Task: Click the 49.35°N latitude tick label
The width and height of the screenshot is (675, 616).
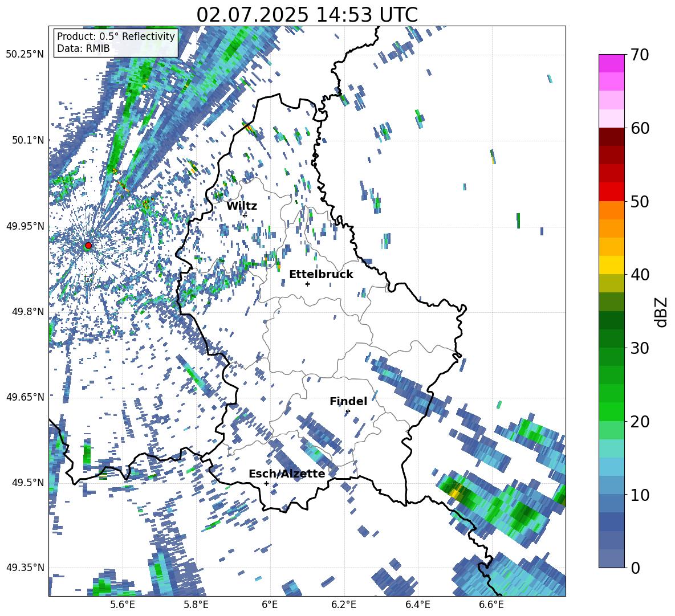Action: click(25, 568)
